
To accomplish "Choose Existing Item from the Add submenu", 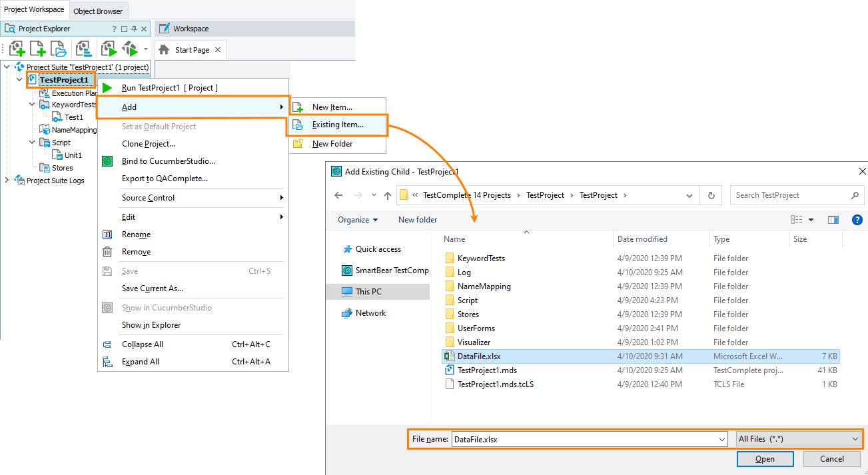I will (339, 125).
